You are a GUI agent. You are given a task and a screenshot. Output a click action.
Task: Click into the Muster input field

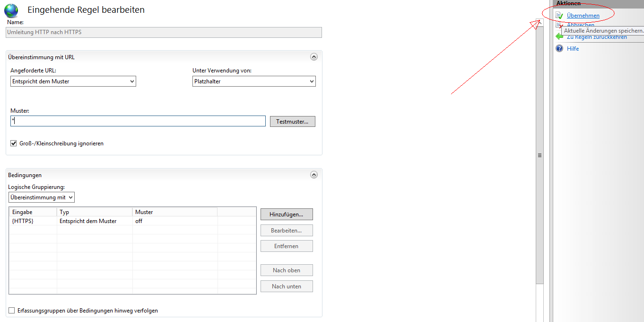pos(138,121)
